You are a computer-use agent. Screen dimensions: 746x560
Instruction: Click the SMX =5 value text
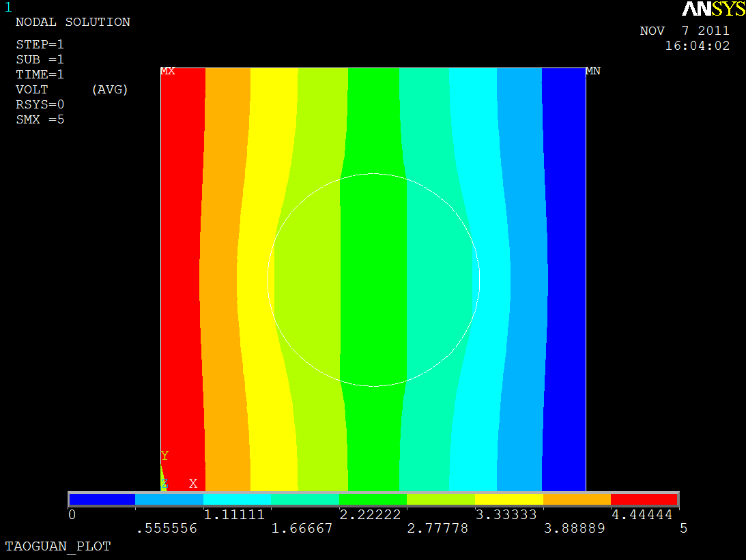[x=40, y=119]
